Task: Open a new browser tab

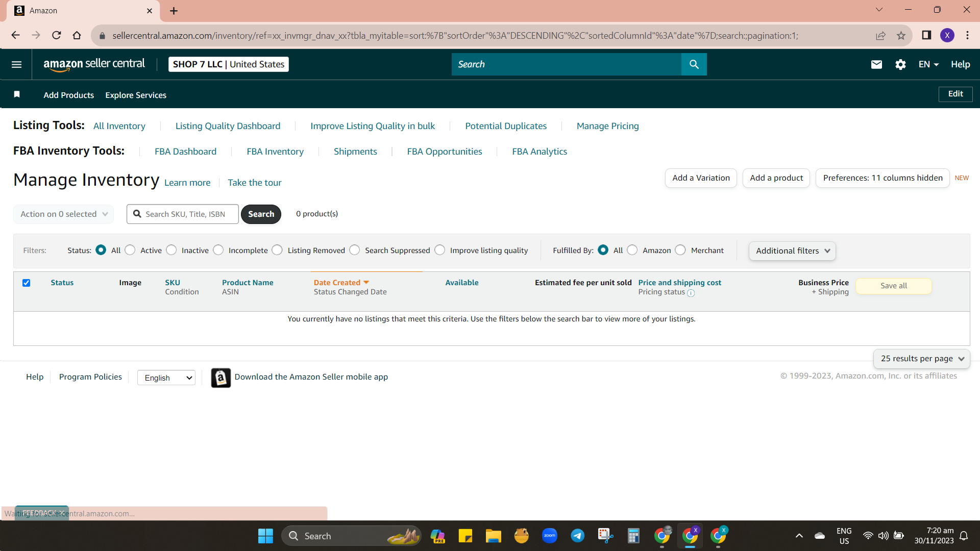Action: [174, 11]
